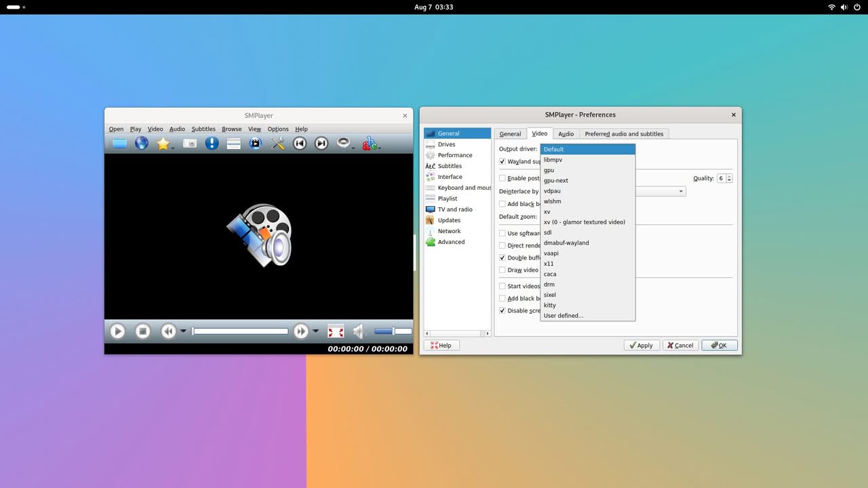The image size is (868, 488).
Task: Switch to Preferred audio and subtitles tab
Action: click(x=624, y=134)
